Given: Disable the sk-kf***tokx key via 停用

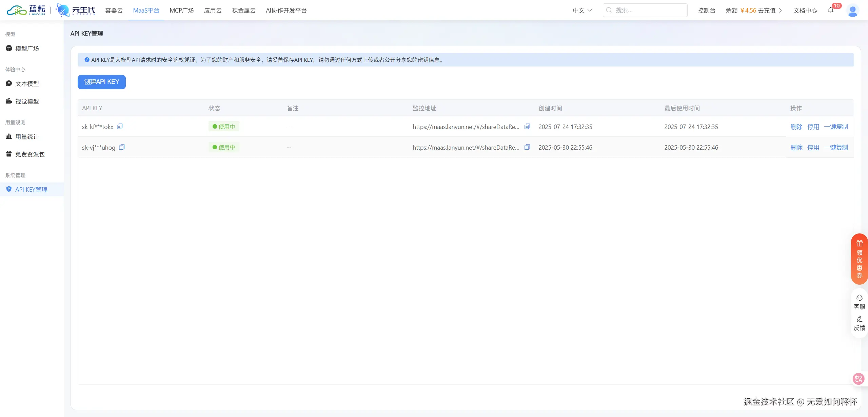Looking at the screenshot, I should (813, 127).
